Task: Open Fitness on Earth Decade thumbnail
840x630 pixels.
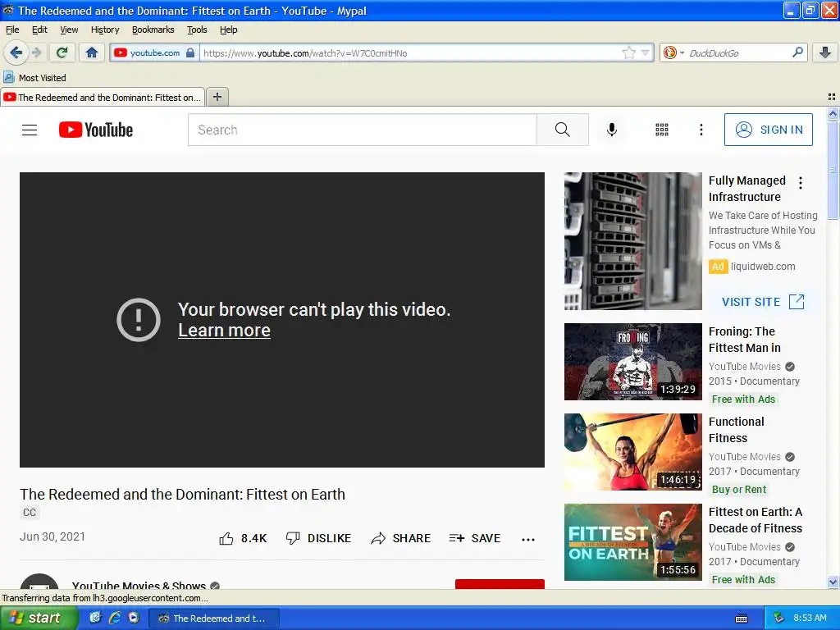Action: click(632, 542)
